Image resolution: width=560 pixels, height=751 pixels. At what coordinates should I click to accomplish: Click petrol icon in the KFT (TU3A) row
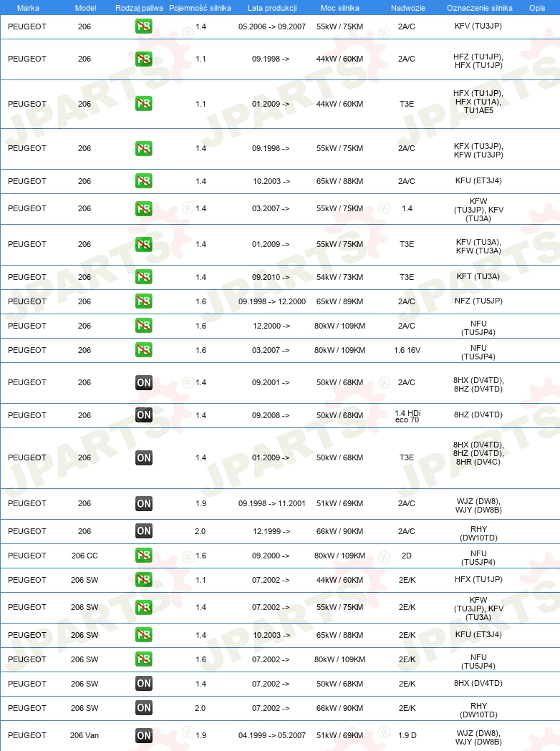144,277
